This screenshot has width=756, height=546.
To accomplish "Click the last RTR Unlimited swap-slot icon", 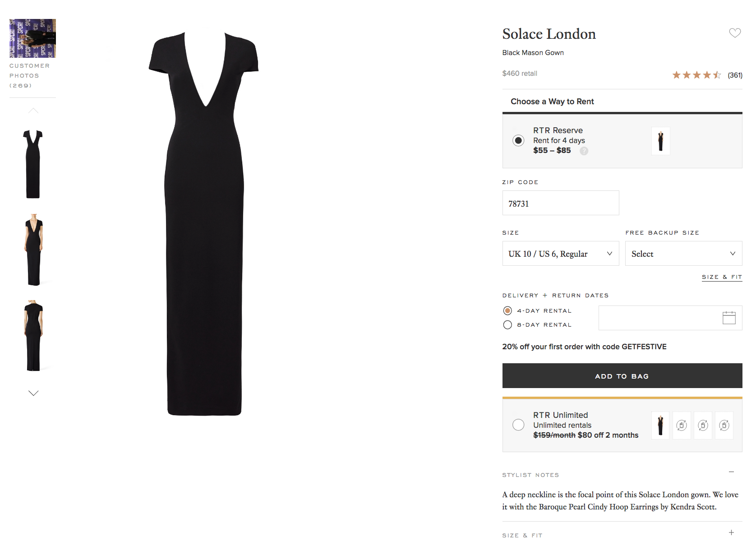I will point(724,425).
